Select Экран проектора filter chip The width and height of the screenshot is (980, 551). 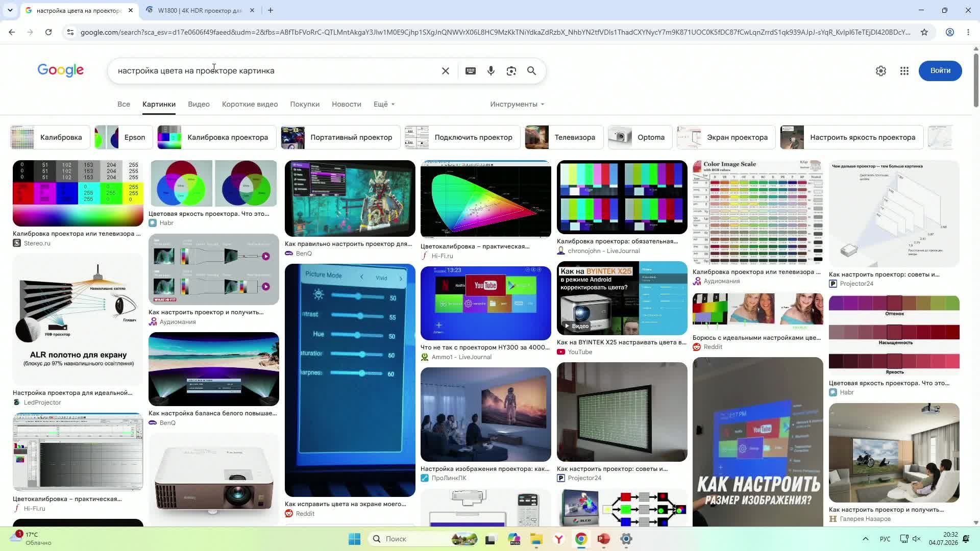coord(726,137)
